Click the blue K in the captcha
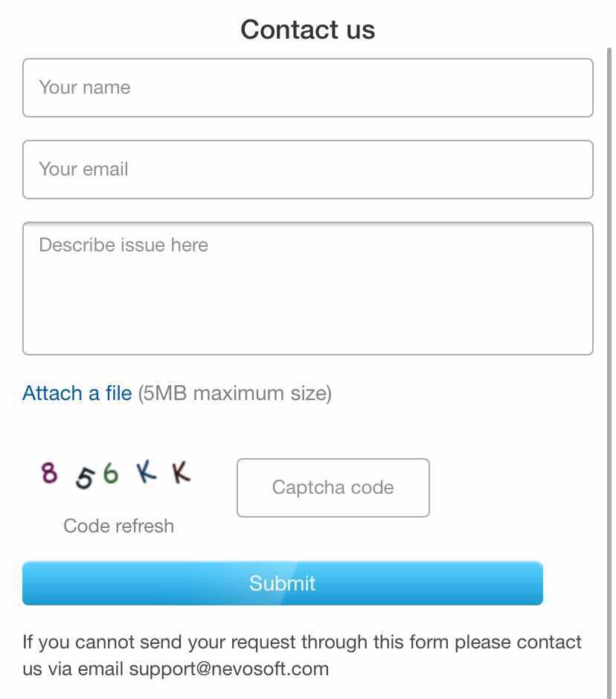Screen dimensions: 616x699 (147, 472)
